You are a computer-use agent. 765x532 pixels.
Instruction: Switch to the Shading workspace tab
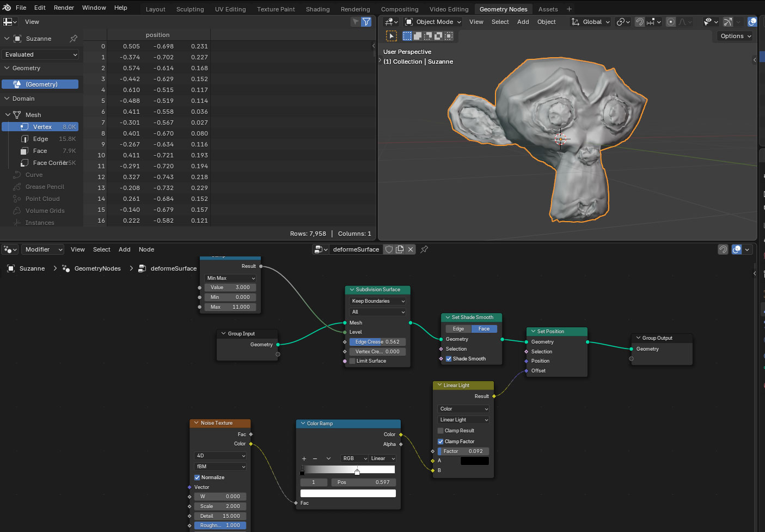tap(317, 9)
